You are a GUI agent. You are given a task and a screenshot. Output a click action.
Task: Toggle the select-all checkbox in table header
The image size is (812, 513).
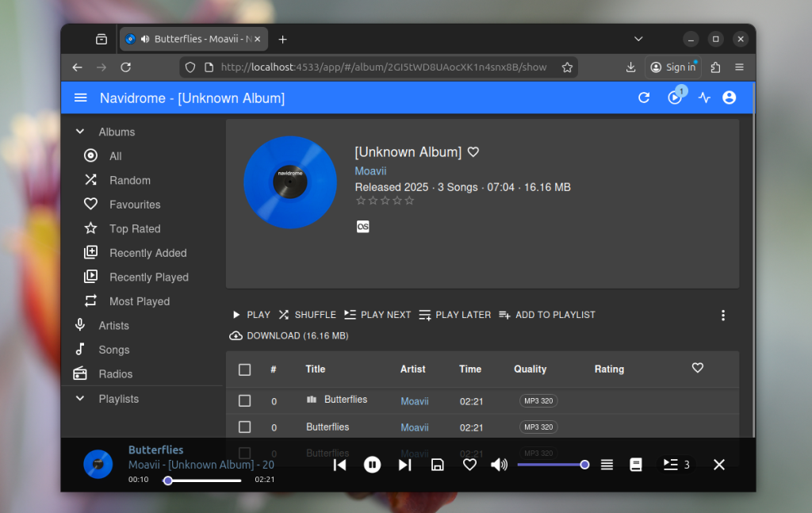point(244,369)
